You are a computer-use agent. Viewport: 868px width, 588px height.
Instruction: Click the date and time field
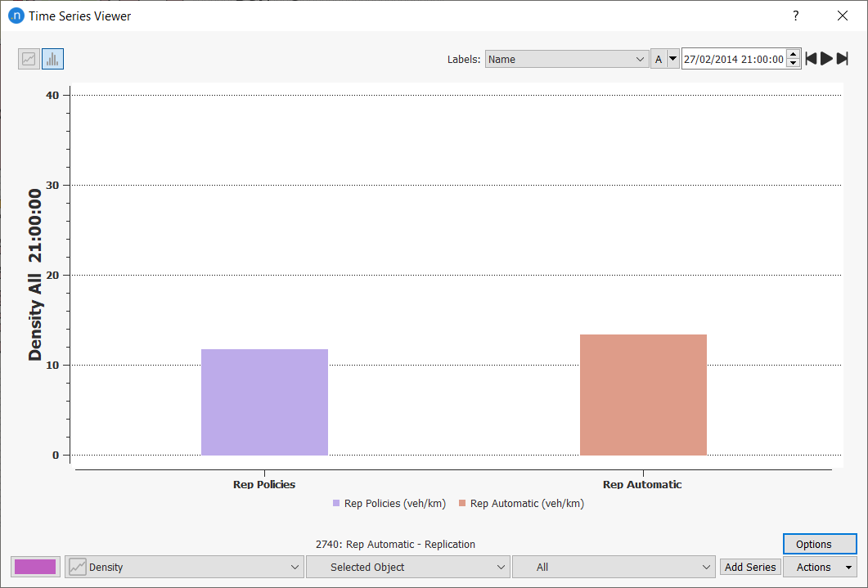[x=733, y=59]
